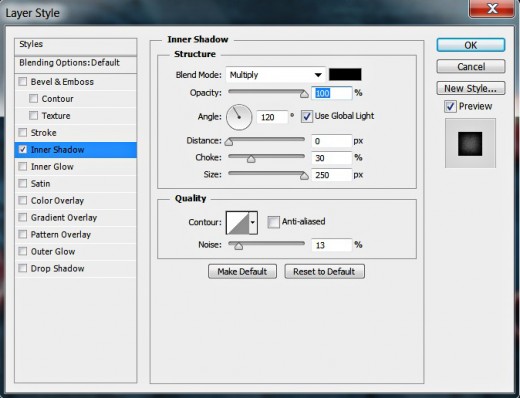
Task: Click the Noise percentage input field
Action: (x=332, y=245)
